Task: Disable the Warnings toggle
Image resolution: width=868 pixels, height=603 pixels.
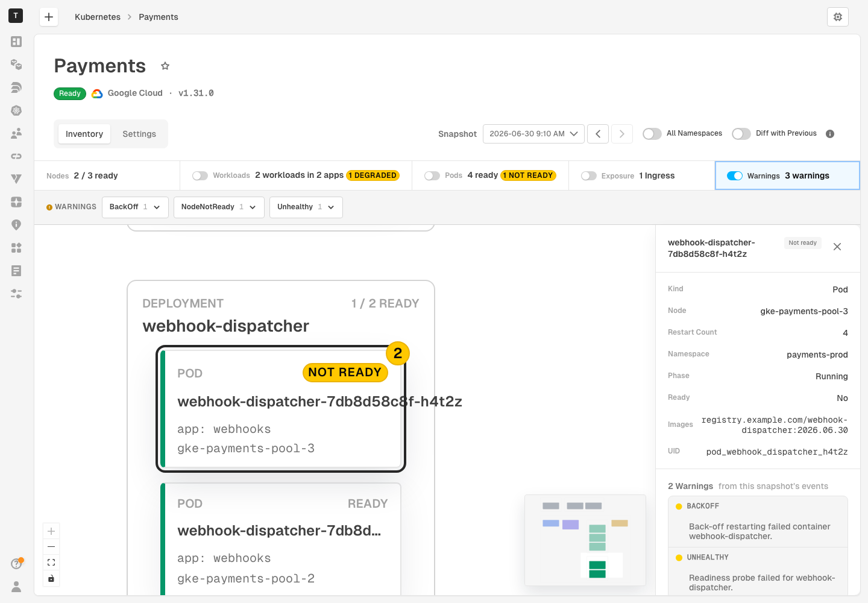Action: coord(735,176)
